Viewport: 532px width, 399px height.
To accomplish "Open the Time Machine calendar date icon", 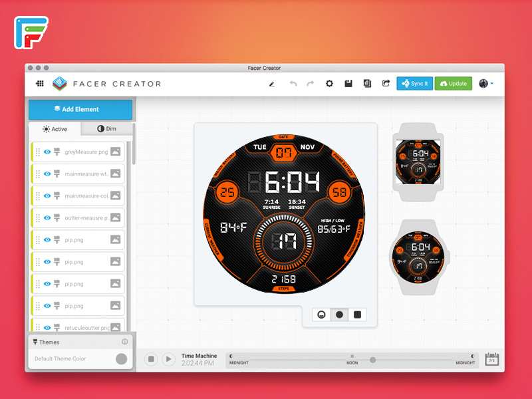I will 491,359.
